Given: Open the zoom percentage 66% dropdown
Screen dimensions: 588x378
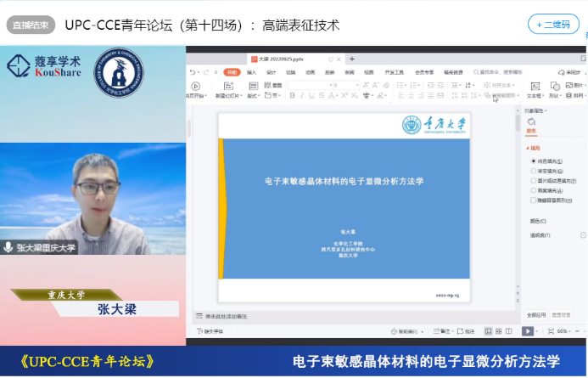Looking at the screenshot, I should pyautogui.click(x=563, y=331).
